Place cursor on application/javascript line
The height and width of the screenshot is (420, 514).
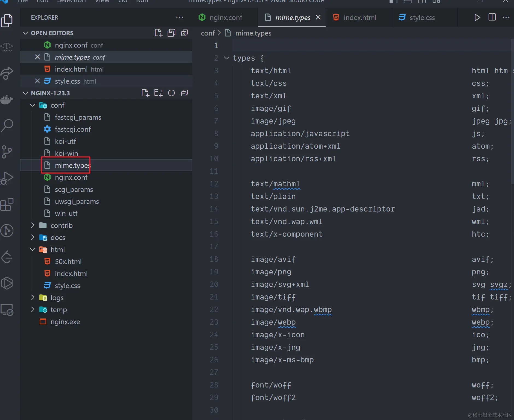click(300, 133)
